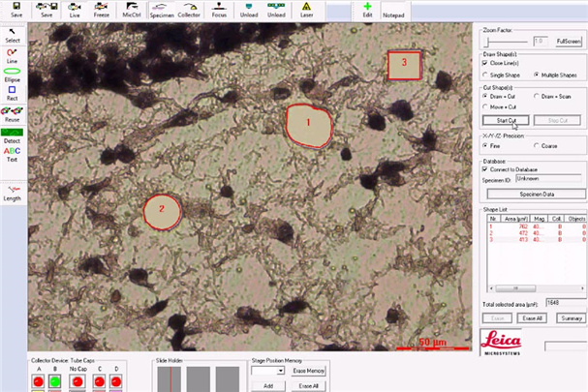Image resolution: width=588 pixels, height=392 pixels.
Task: Open the Edit menu item
Action: [366, 11]
